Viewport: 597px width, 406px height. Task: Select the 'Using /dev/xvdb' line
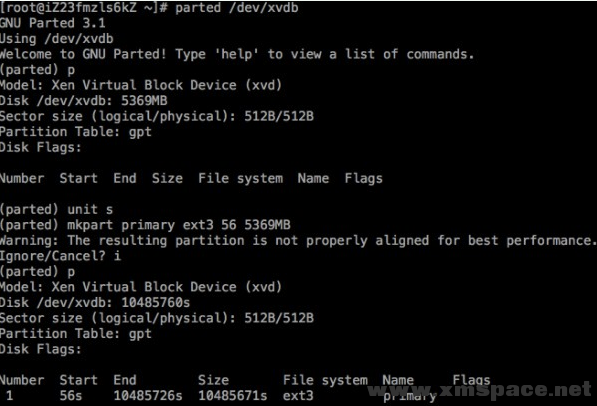tap(56, 39)
